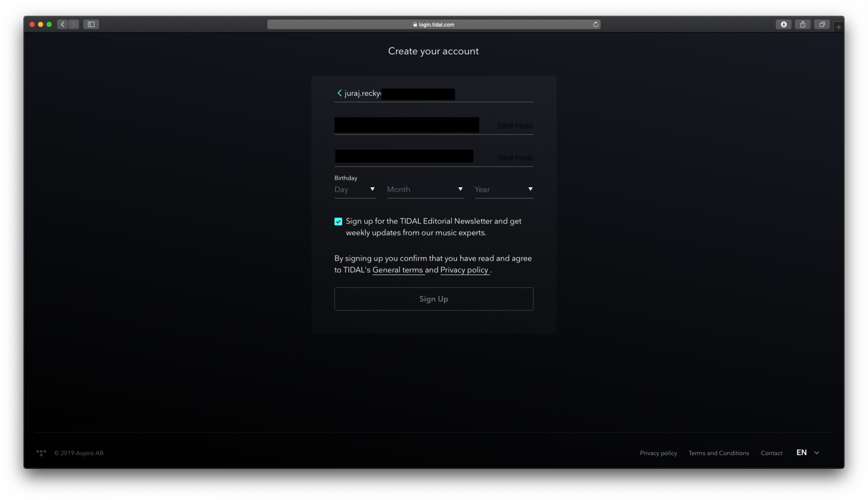Open the birthday Year dropdown
The image size is (868, 500).
(x=504, y=190)
